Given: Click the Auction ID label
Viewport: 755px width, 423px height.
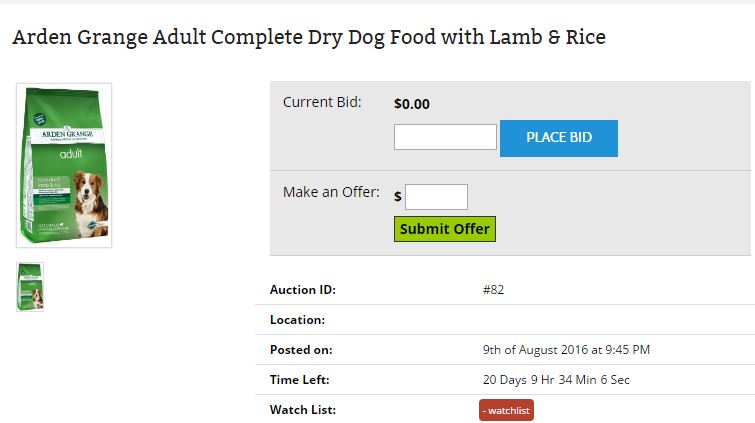Looking at the screenshot, I should click(303, 290).
